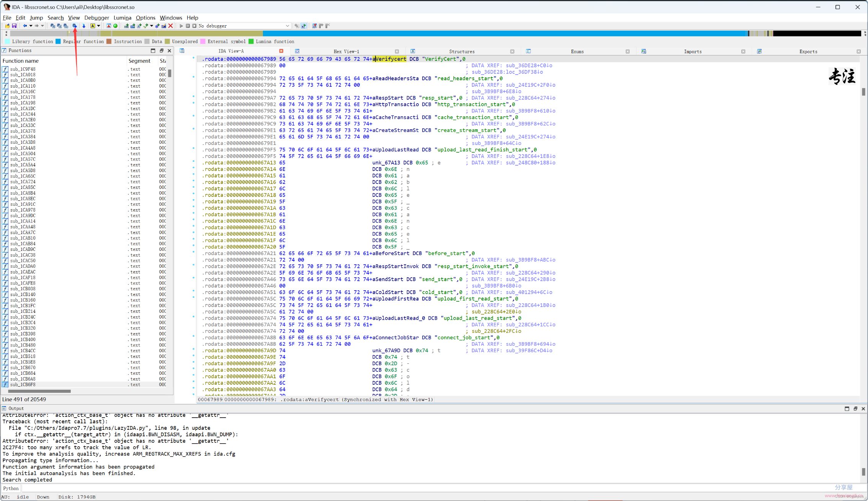The width and height of the screenshot is (868, 501).
Task: Click the yellow 'A' text search icon
Action: click(x=93, y=26)
